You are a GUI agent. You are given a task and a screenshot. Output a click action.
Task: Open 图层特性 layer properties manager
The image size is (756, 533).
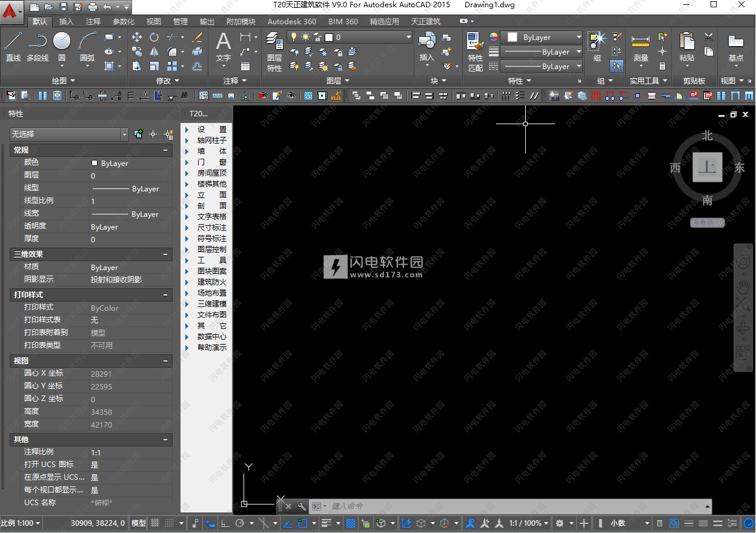[x=274, y=51]
